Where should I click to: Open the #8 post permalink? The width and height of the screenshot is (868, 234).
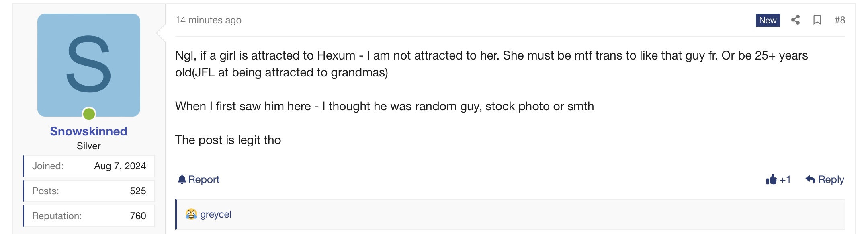click(839, 20)
